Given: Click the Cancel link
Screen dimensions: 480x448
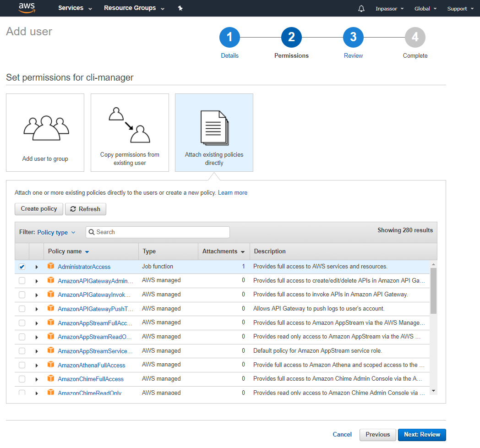Looking at the screenshot, I should click(x=342, y=435).
